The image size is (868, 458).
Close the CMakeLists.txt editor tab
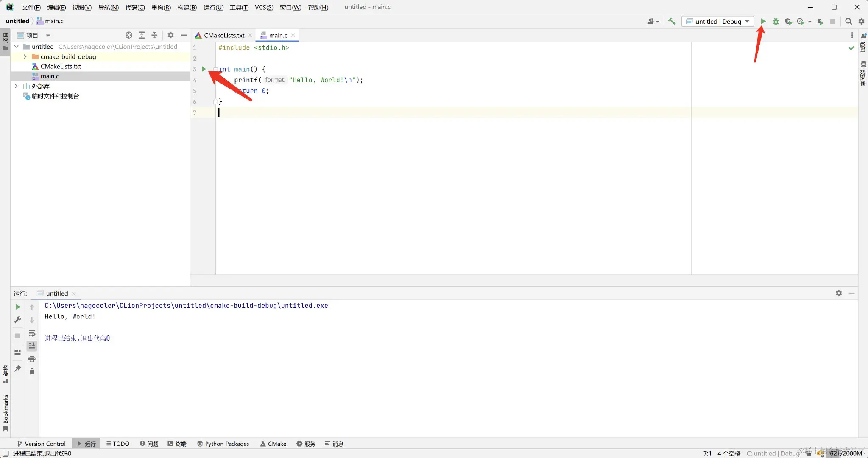tap(250, 35)
